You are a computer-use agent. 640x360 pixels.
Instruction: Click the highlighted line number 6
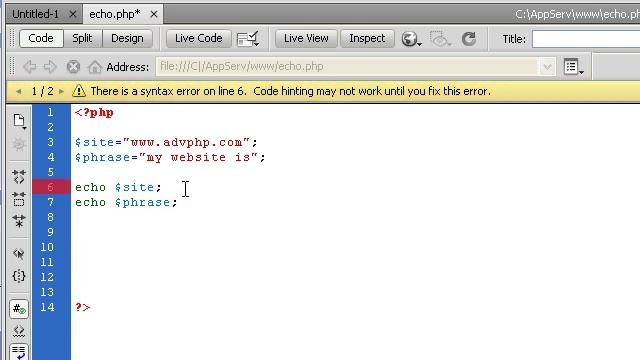click(x=51, y=187)
